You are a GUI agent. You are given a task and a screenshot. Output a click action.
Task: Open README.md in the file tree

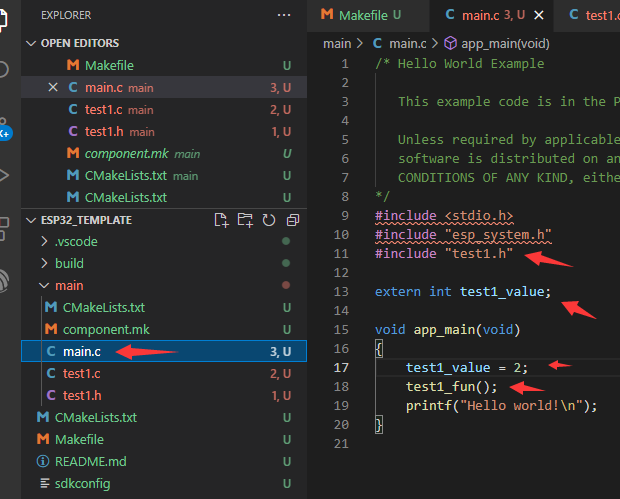[164, 461]
